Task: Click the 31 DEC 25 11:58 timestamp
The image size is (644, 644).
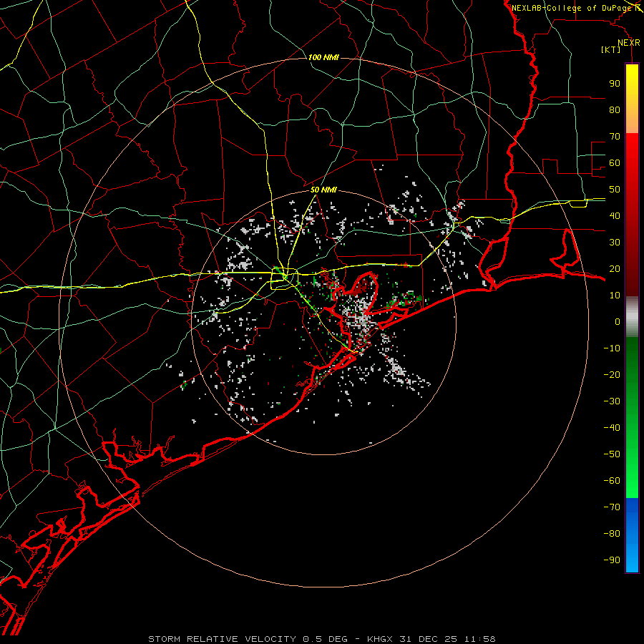Action: [x=447, y=639]
